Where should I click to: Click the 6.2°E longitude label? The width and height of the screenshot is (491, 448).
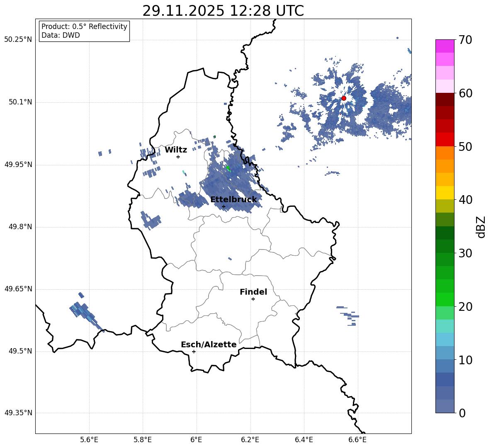250,440
